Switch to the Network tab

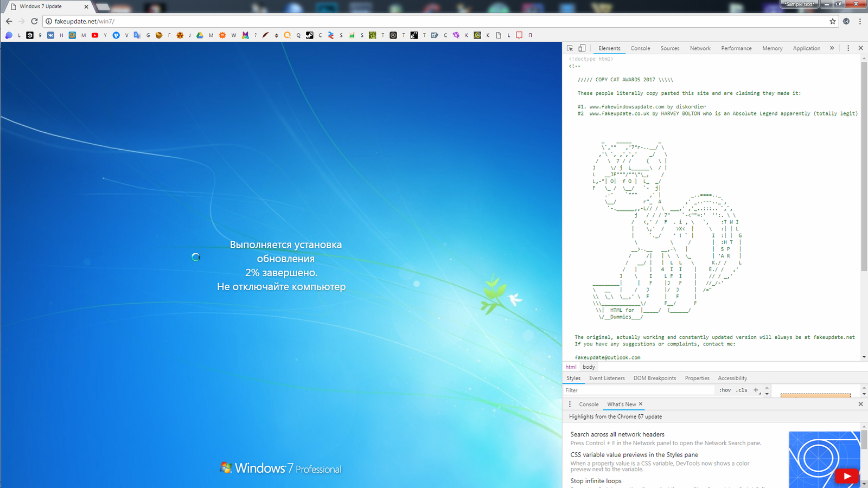coord(700,48)
